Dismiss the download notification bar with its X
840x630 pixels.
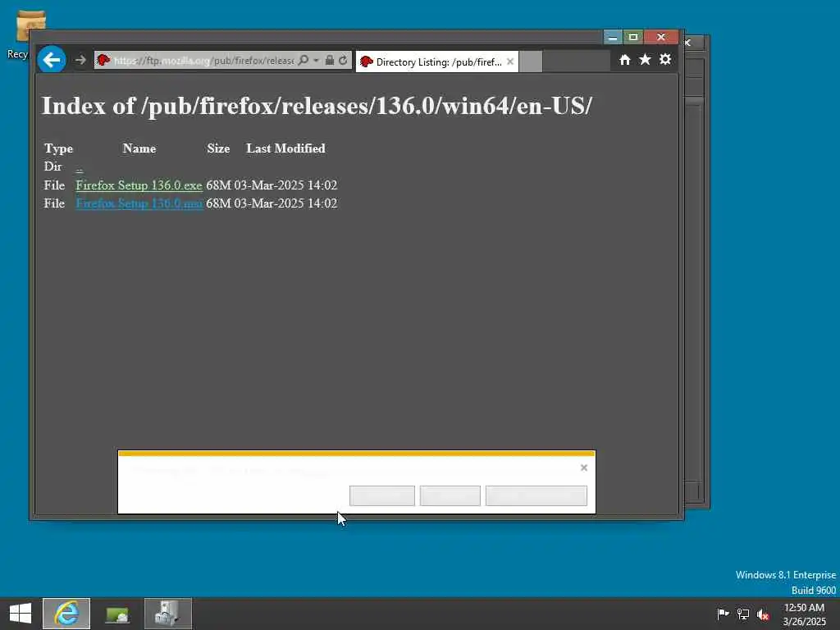584,468
